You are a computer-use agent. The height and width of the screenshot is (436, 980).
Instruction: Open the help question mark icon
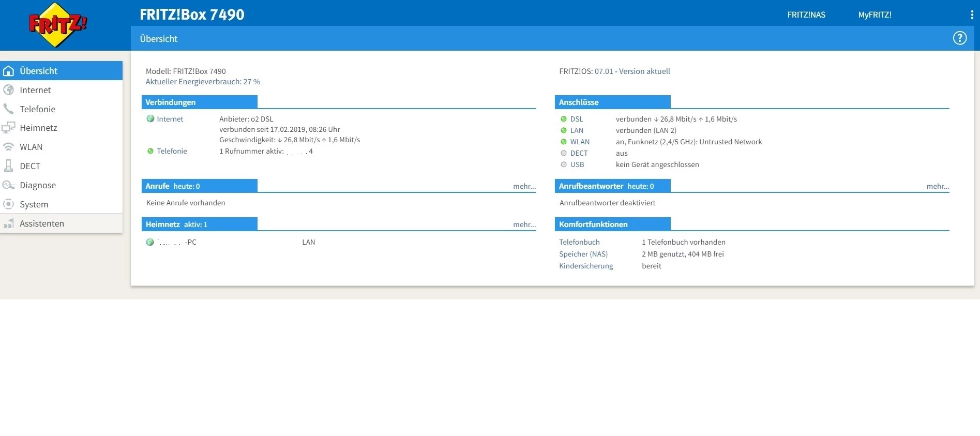[960, 38]
